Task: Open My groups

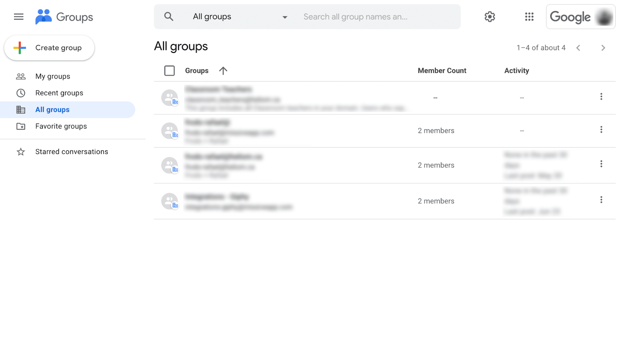Action: [x=53, y=76]
